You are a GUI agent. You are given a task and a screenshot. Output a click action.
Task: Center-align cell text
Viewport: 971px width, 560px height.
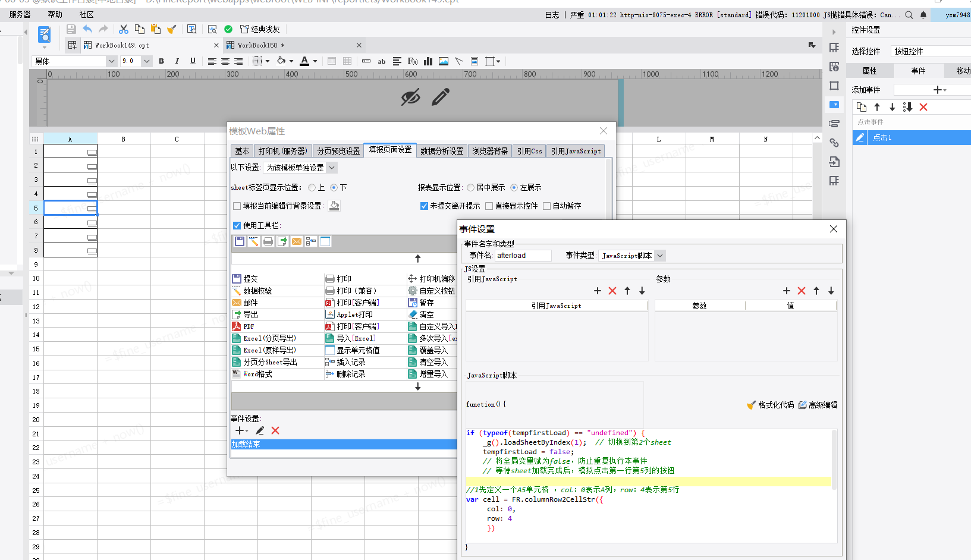(225, 61)
